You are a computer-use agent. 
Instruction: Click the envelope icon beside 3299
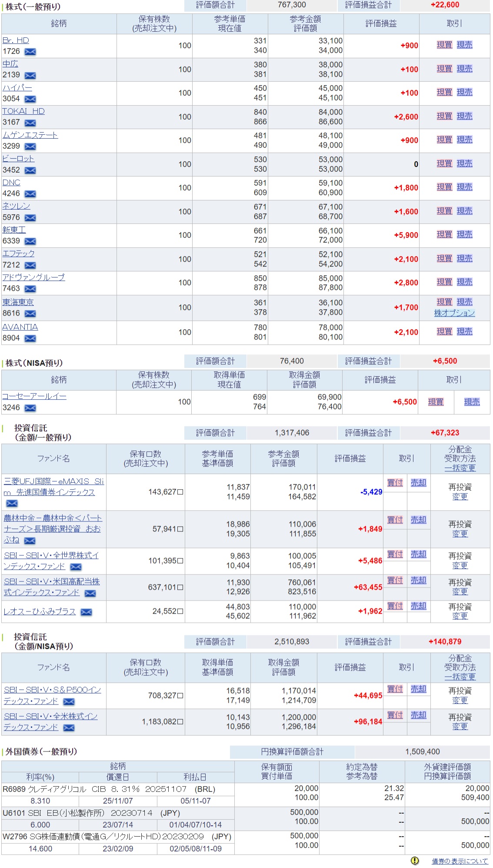pos(30,147)
